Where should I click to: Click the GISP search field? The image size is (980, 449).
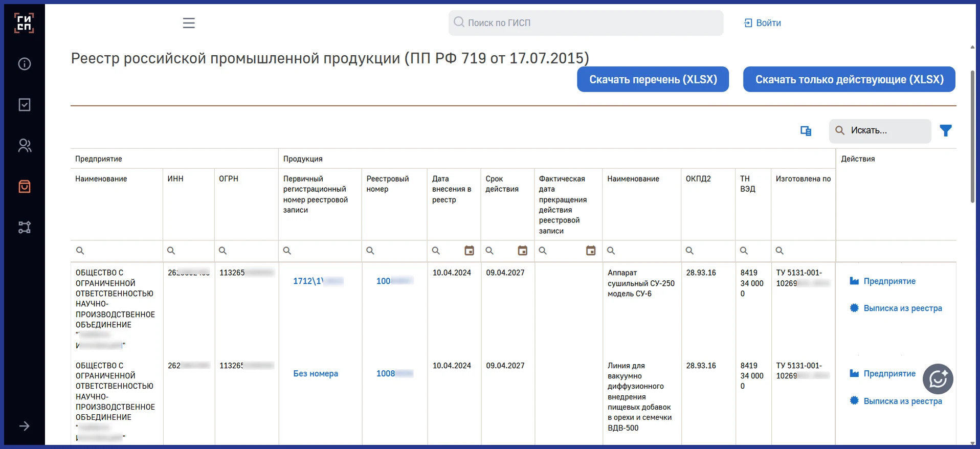[x=586, y=23]
